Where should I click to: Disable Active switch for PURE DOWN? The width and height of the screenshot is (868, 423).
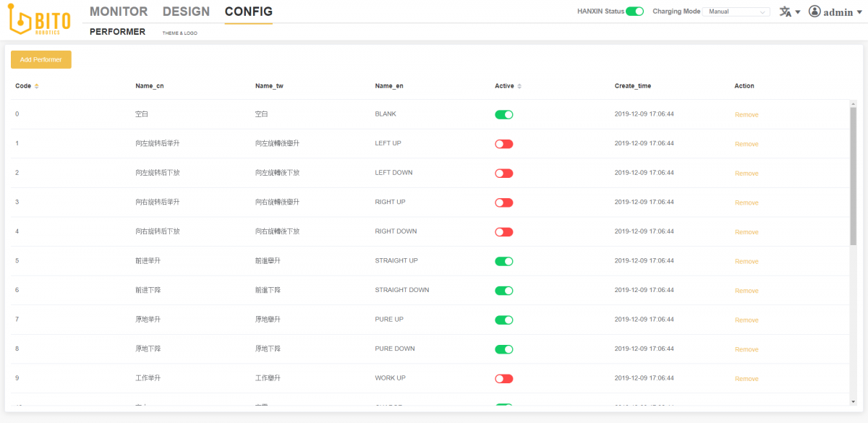coord(504,349)
